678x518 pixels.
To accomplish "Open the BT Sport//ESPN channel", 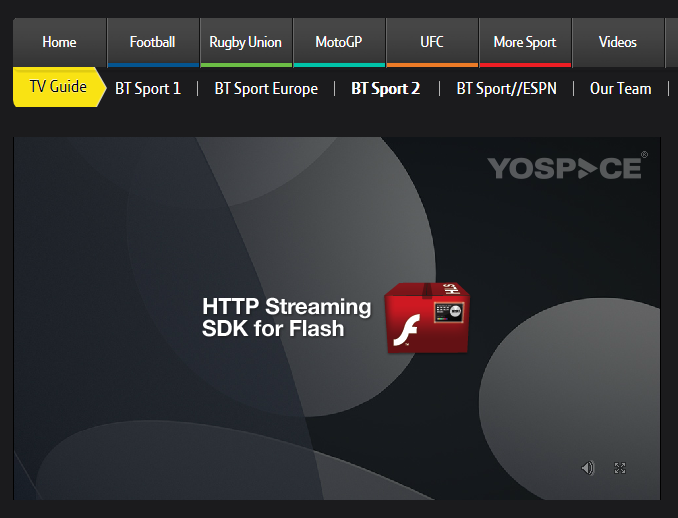I will click(x=507, y=89).
